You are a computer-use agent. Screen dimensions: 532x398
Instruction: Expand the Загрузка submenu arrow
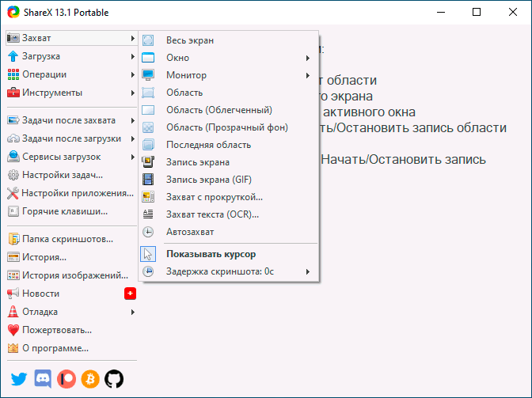[133, 56]
